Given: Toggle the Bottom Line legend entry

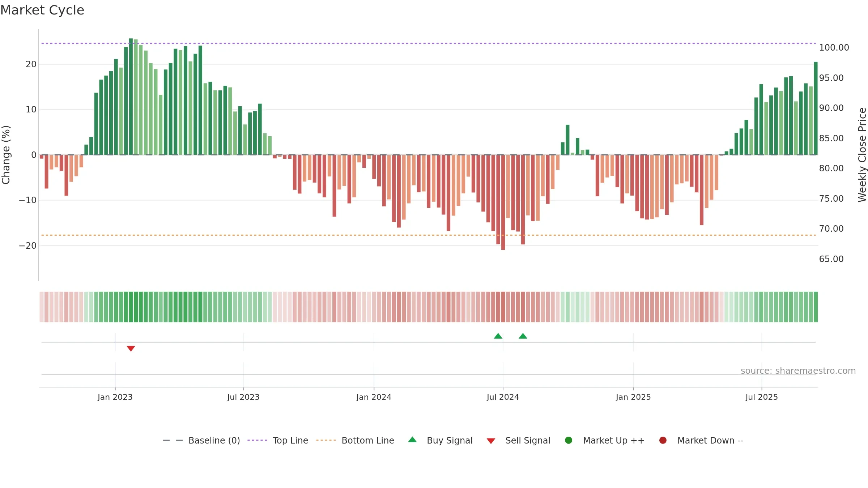Looking at the screenshot, I should [355, 440].
